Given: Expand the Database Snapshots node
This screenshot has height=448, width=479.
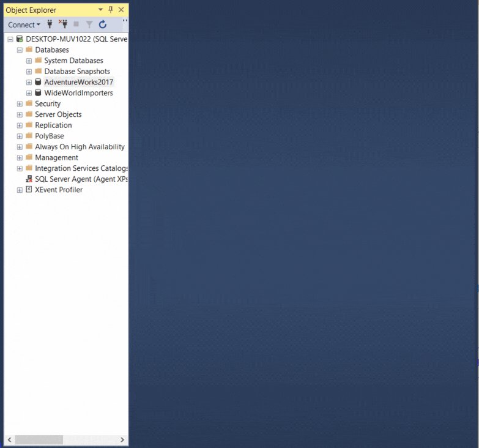Looking at the screenshot, I should coord(29,72).
